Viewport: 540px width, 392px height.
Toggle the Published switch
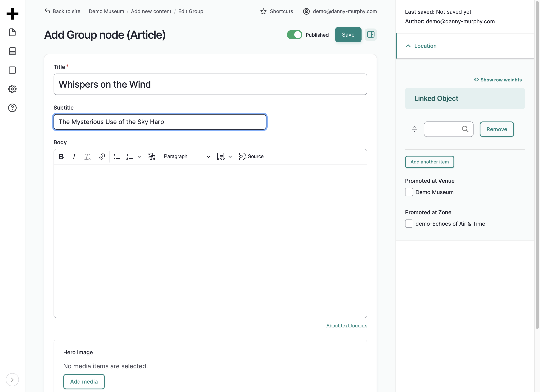(x=294, y=35)
